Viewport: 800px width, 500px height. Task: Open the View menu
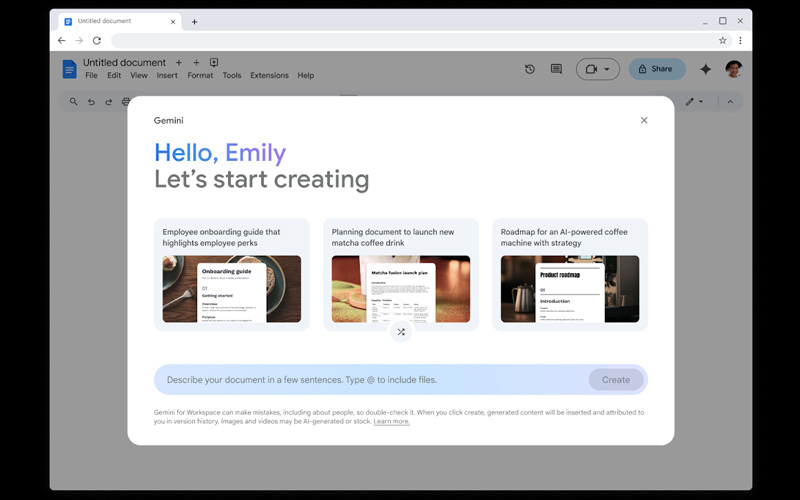click(x=139, y=75)
